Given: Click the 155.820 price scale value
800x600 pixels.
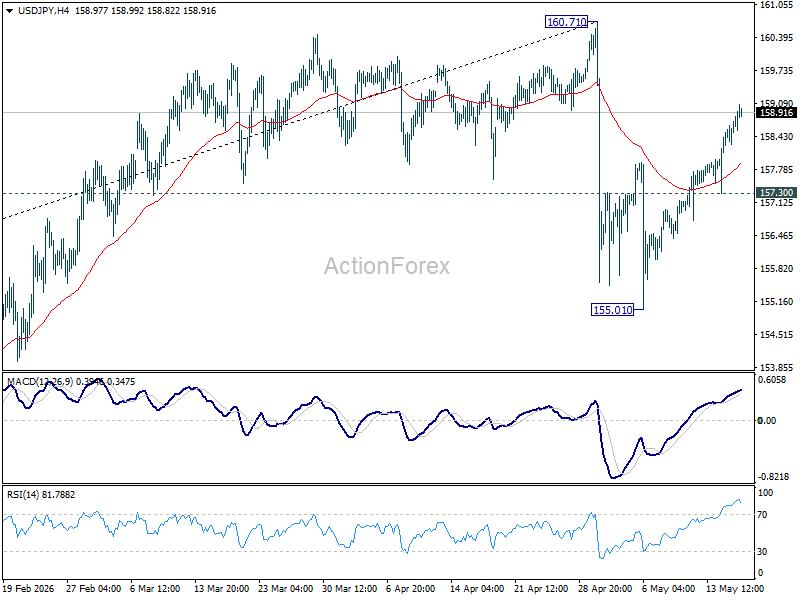Looking at the screenshot, I should point(777,269).
